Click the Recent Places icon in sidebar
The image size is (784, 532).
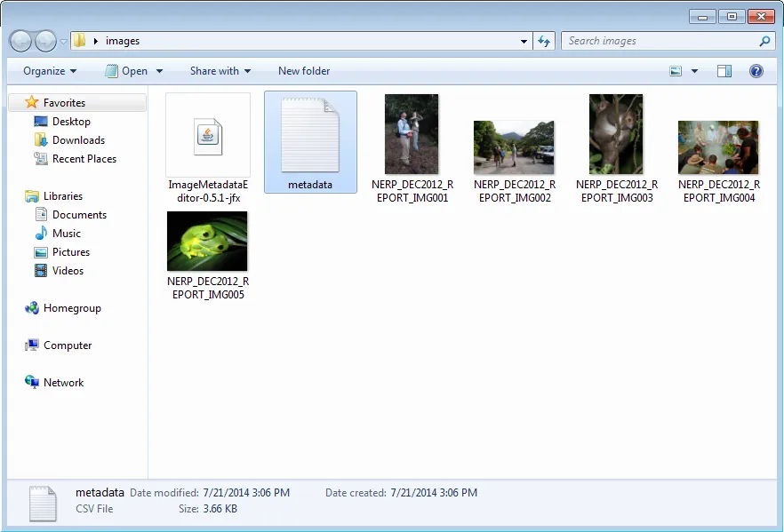pos(41,158)
